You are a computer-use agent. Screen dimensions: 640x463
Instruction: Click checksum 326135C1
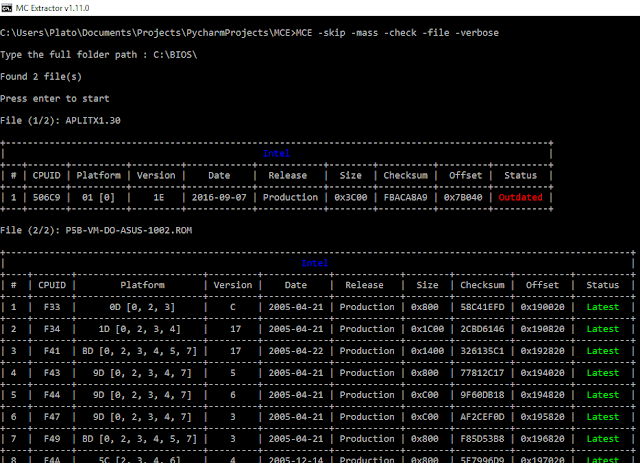(x=482, y=351)
